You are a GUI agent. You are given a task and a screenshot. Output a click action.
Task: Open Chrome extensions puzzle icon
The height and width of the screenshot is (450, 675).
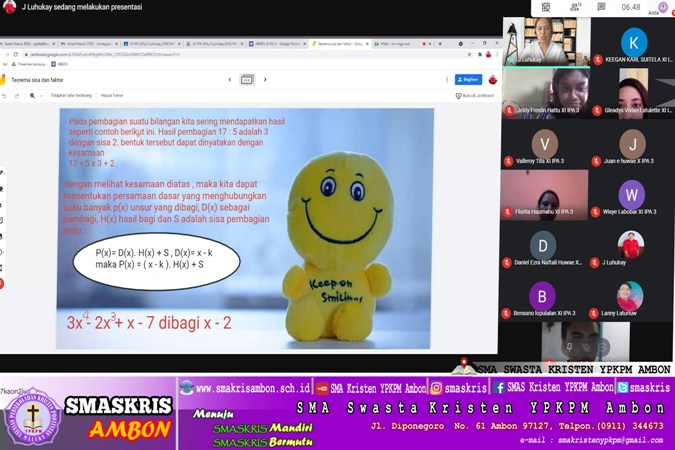click(480, 55)
